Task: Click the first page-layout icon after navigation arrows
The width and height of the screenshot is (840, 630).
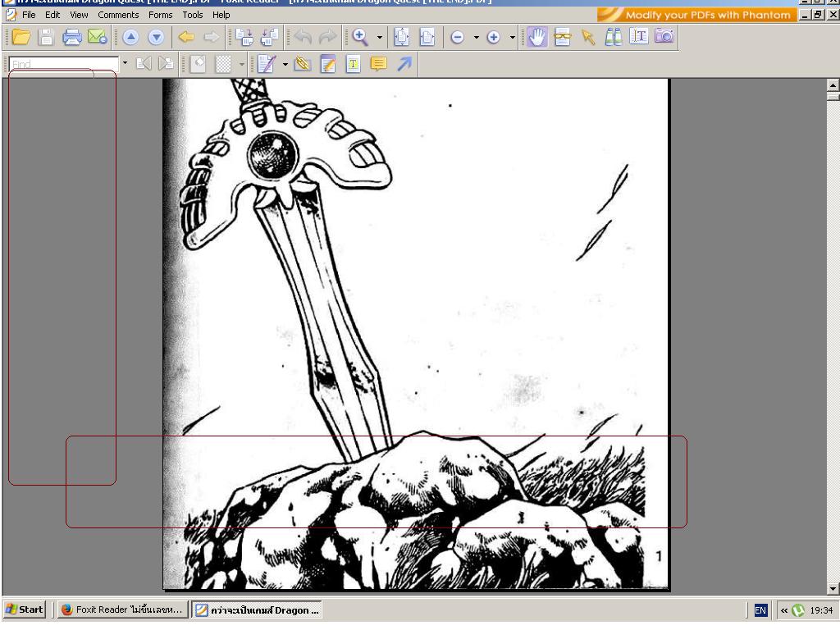Action: point(244,37)
